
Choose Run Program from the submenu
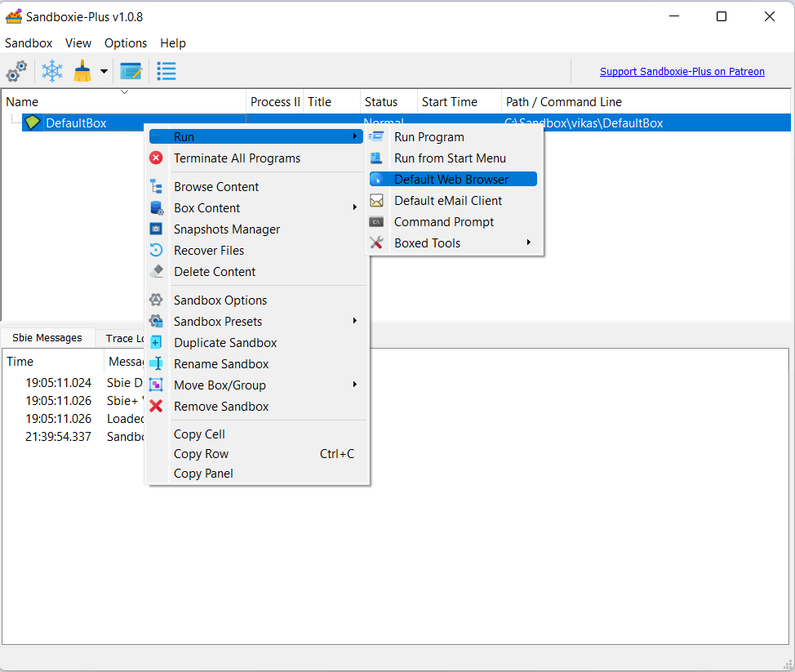point(453,137)
